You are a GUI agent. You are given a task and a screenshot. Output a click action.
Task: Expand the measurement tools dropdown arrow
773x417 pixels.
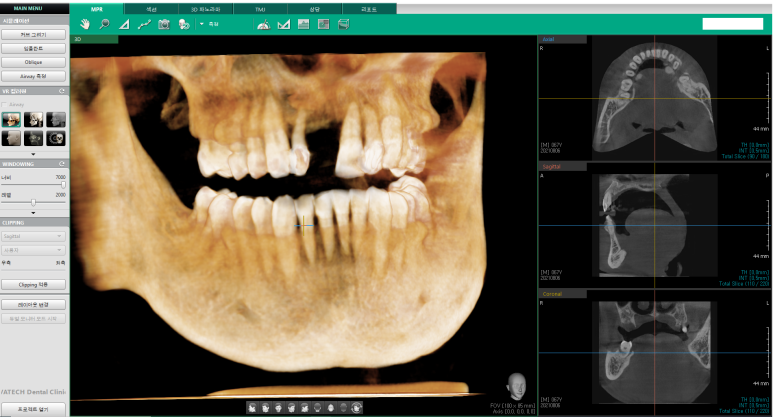click(x=200, y=23)
